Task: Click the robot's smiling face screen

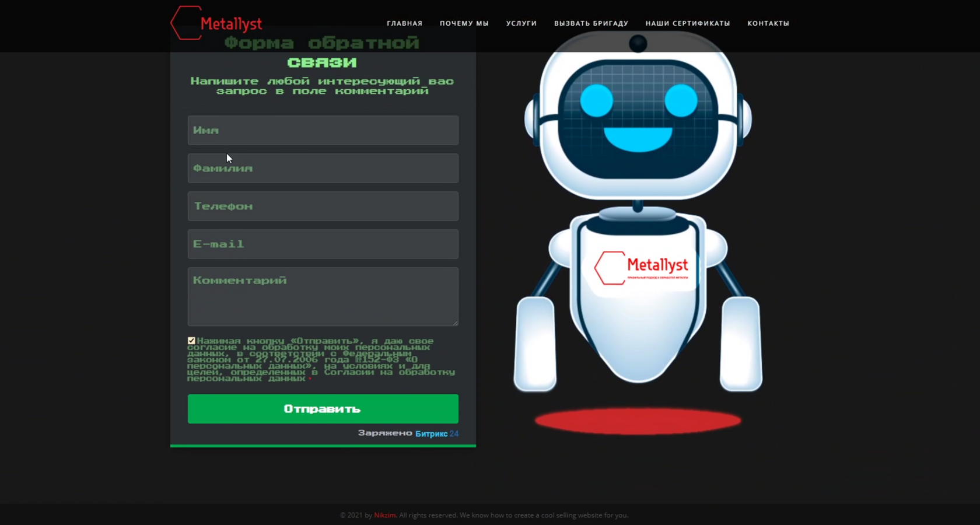Action: pos(638,119)
